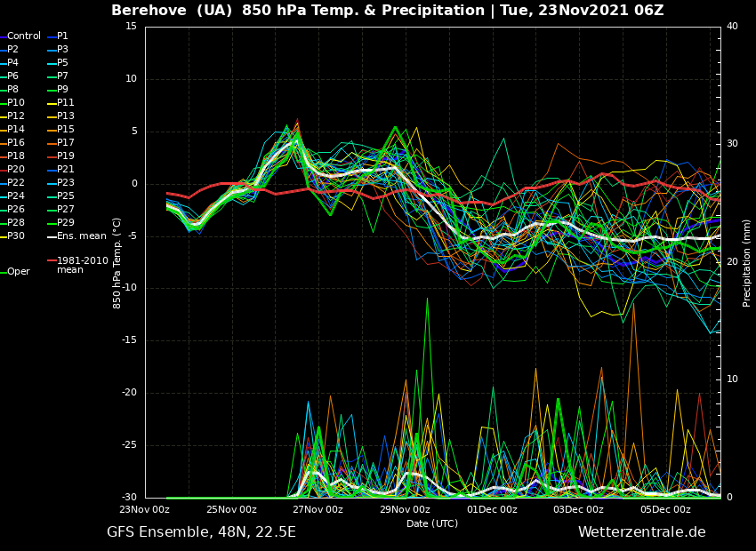The height and width of the screenshot is (551, 756).
Task: Select the 01Dec 00z date tick label
Action: [492, 510]
